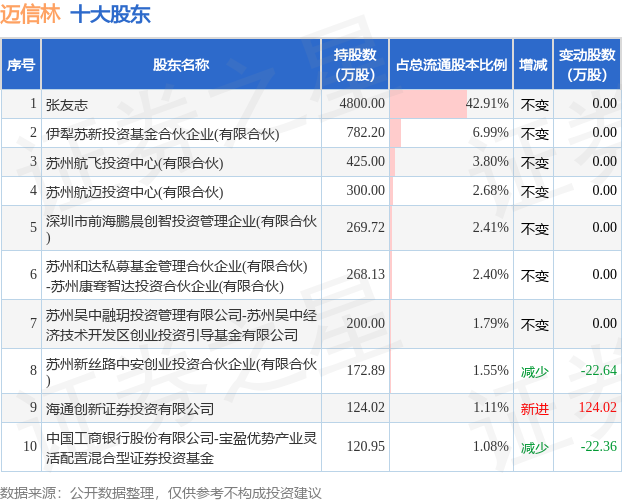Click 不变 status in 200.00 row
This screenshot has height=502, width=622.
click(534, 325)
